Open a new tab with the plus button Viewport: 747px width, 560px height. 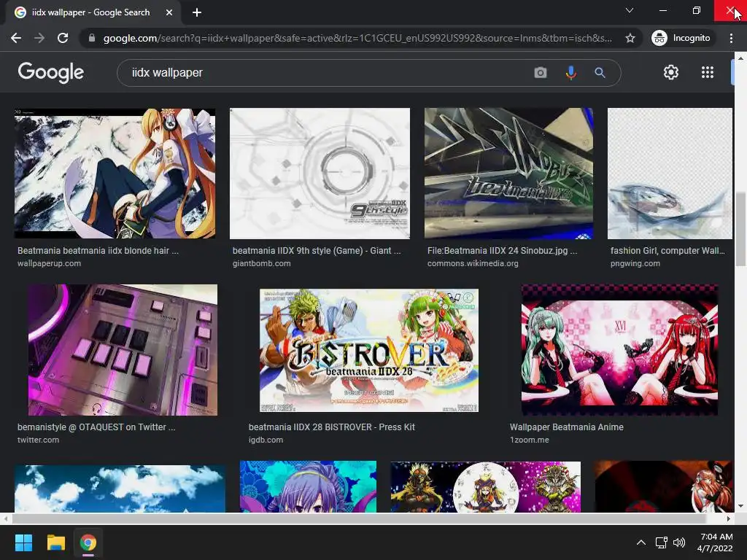[197, 12]
